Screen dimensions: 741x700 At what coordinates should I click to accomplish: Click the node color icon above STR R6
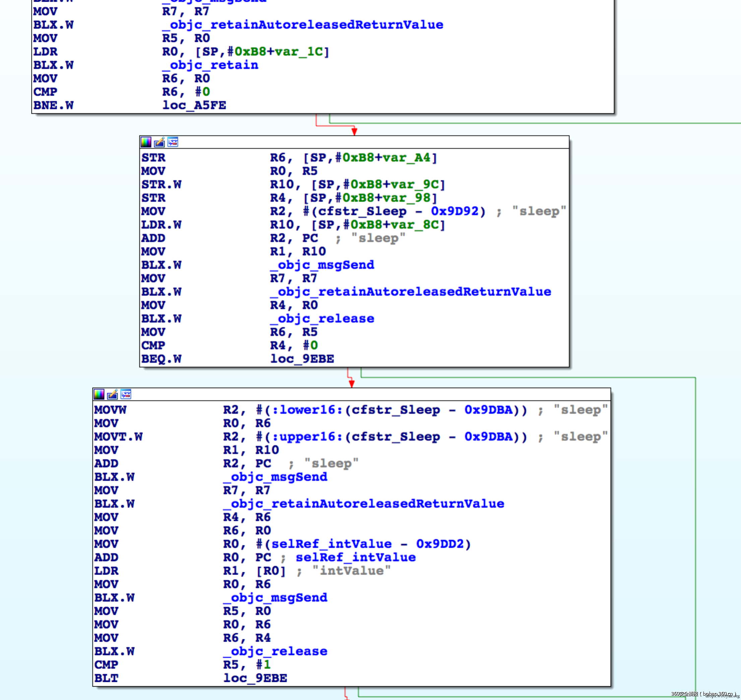(146, 142)
